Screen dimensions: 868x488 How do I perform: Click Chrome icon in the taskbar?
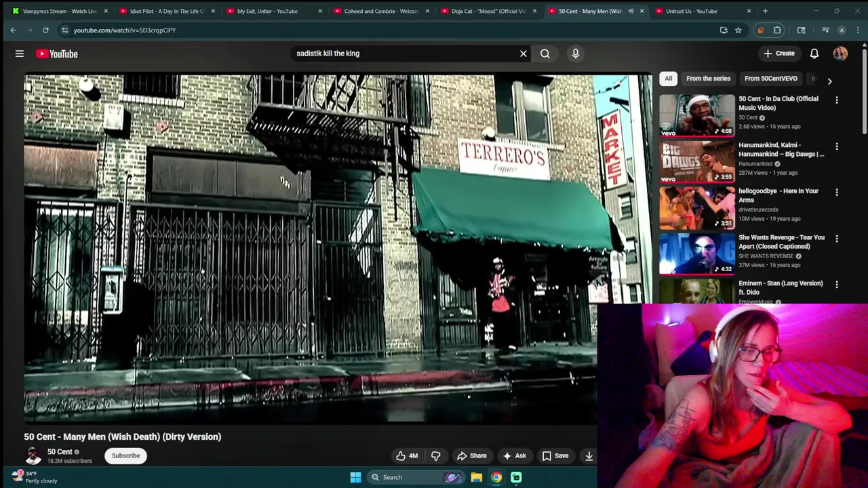(496, 477)
